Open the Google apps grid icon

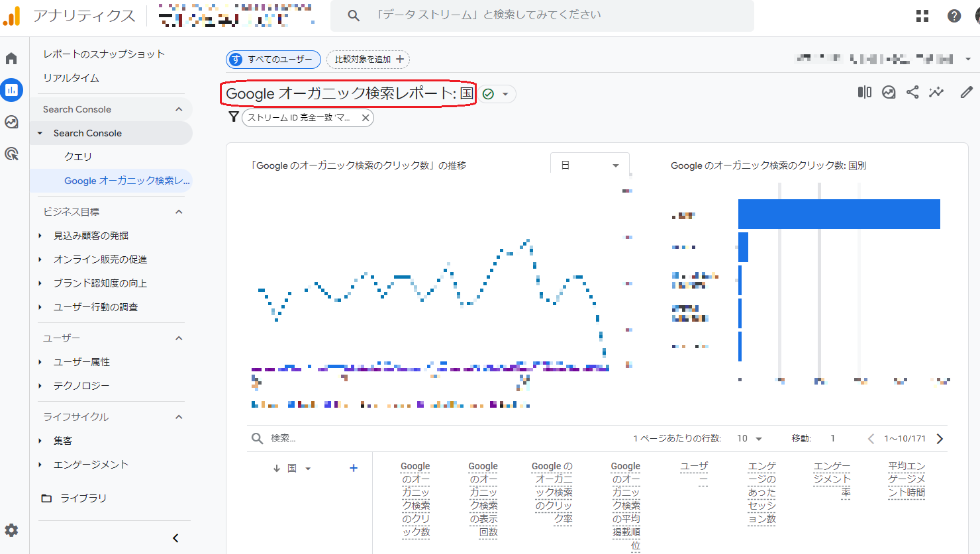[922, 15]
